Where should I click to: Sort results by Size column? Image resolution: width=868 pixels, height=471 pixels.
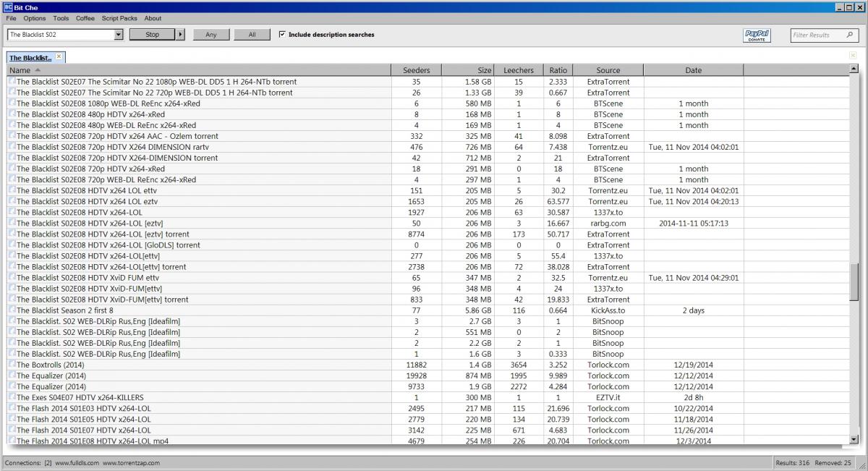pos(468,70)
